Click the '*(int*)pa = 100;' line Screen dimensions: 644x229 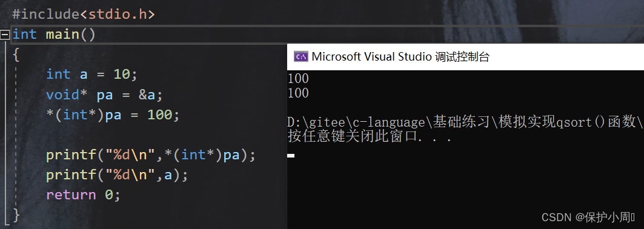point(113,114)
